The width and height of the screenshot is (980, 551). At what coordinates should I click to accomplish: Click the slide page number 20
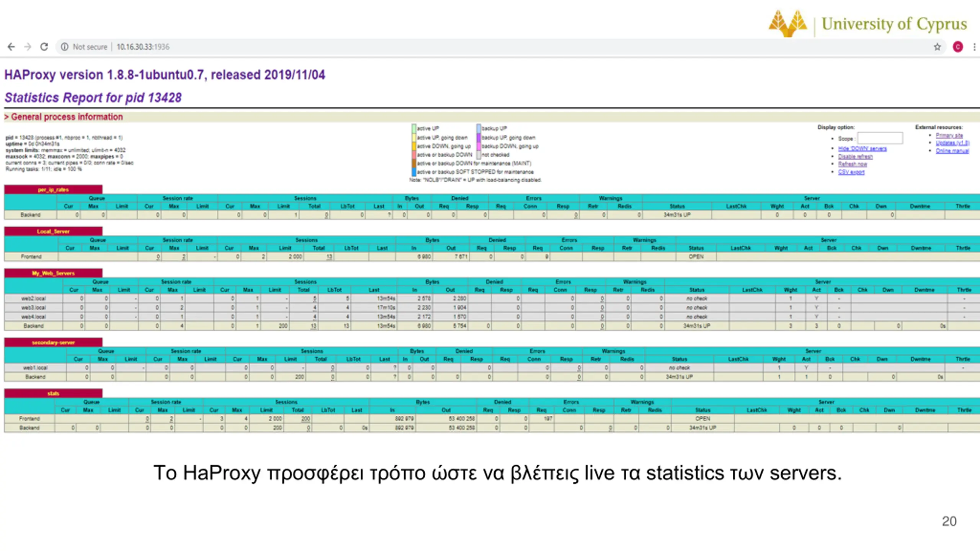coord(949,521)
